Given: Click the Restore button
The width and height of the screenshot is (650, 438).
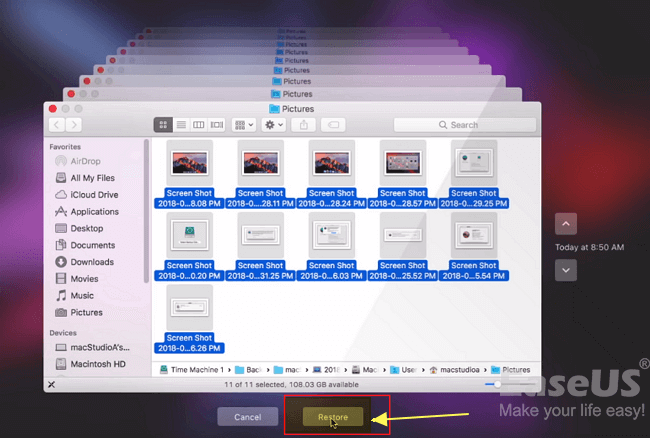Looking at the screenshot, I should (333, 415).
